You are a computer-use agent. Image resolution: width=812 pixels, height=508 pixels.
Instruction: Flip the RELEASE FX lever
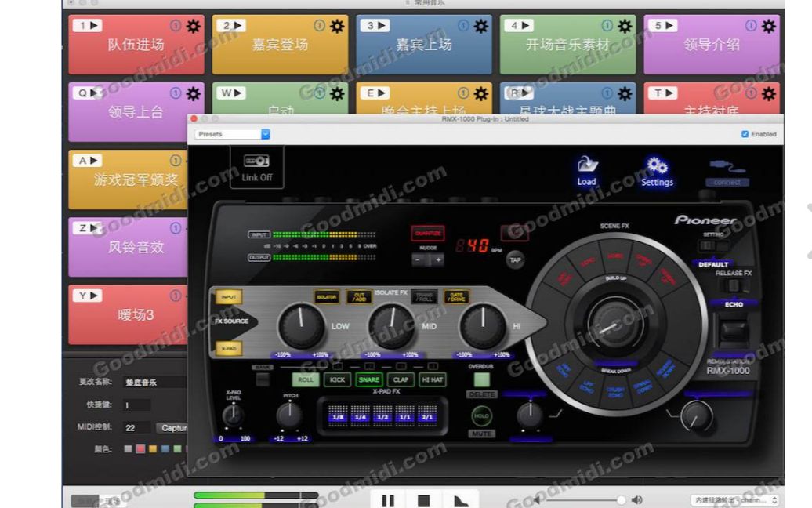coord(732,285)
